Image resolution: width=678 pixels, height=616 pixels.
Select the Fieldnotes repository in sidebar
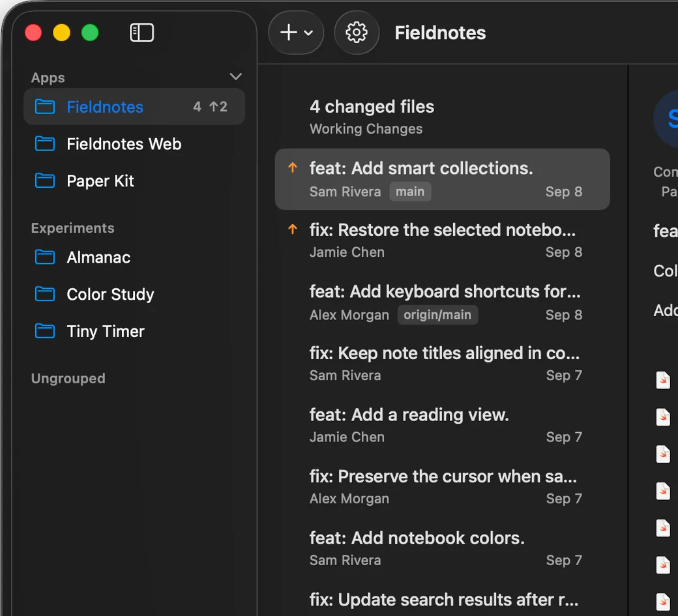pyautogui.click(x=134, y=107)
